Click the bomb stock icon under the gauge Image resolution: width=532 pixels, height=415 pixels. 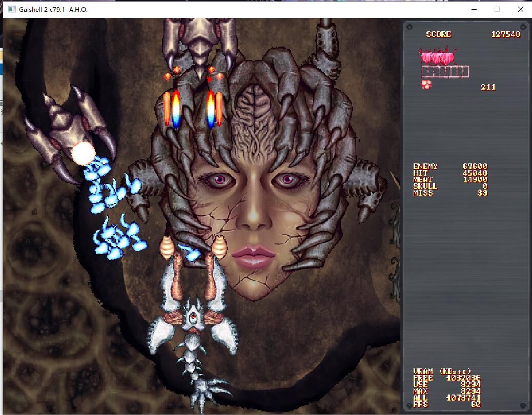tap(426, 85)
